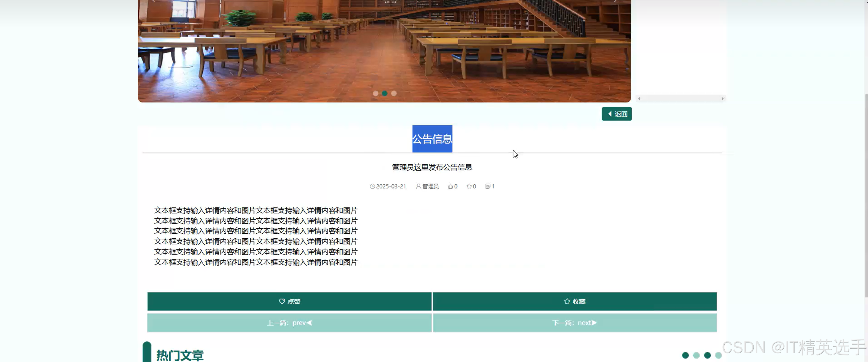Select the active middle carousel dot

[x=384, y=93]
